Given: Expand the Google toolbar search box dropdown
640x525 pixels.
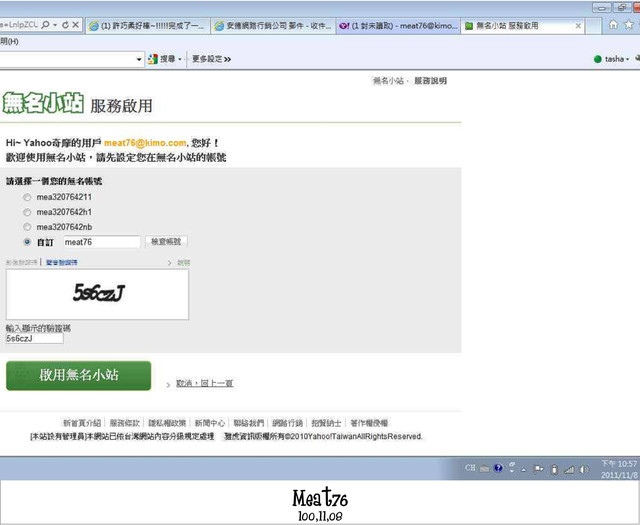Looking at the screenshot, I should (x=139, y=60).
